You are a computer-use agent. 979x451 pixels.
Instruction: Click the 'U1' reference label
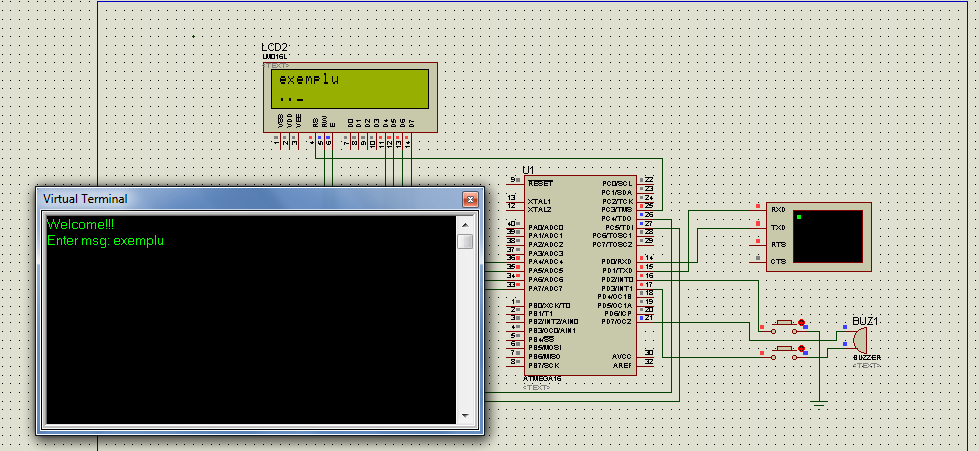tap(529, 170)
